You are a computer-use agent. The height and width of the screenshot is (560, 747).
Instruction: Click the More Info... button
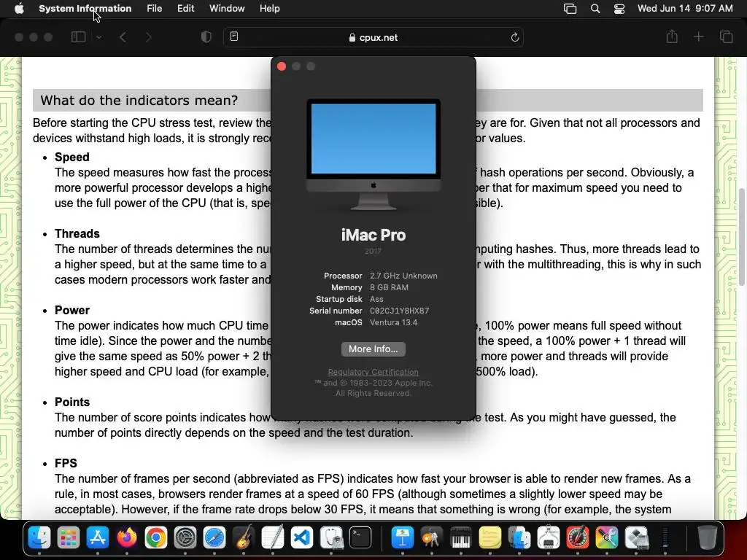pyautogui.click(x=373, y=349)
